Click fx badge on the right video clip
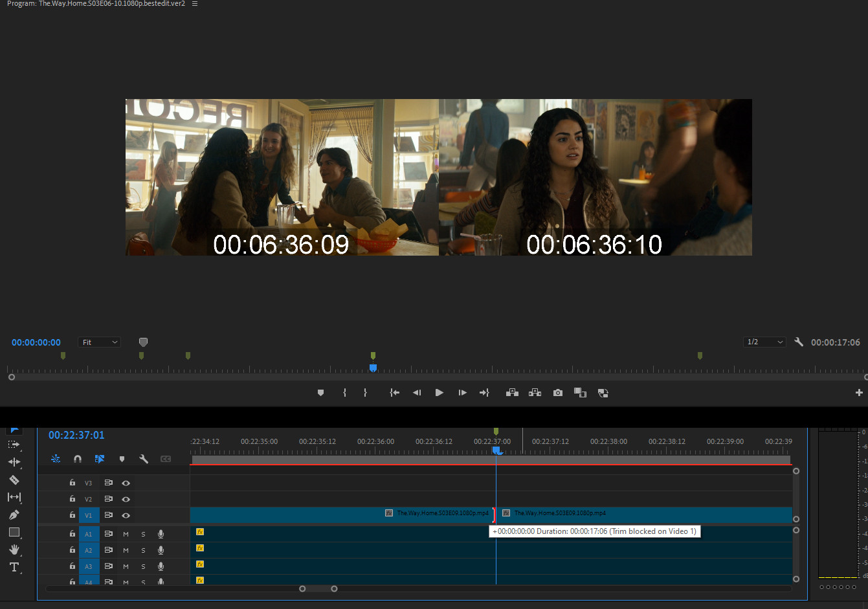868x609 pixels. 506,513
